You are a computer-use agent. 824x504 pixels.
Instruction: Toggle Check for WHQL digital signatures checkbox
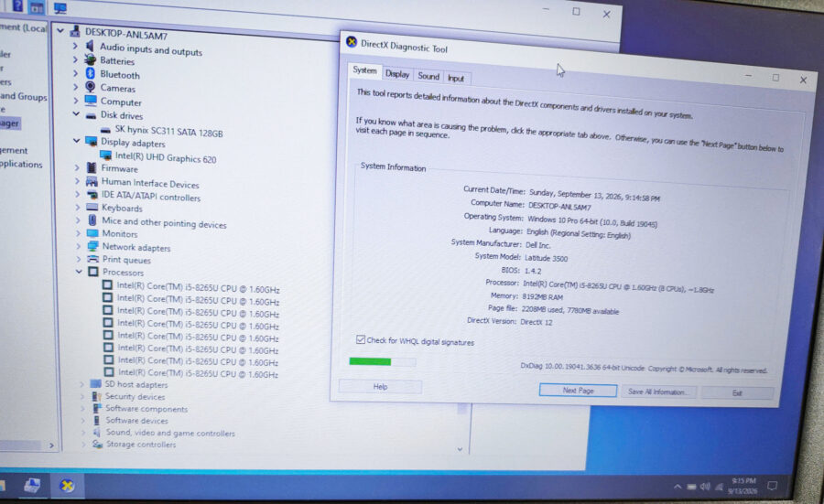click(x=361, y=339)
